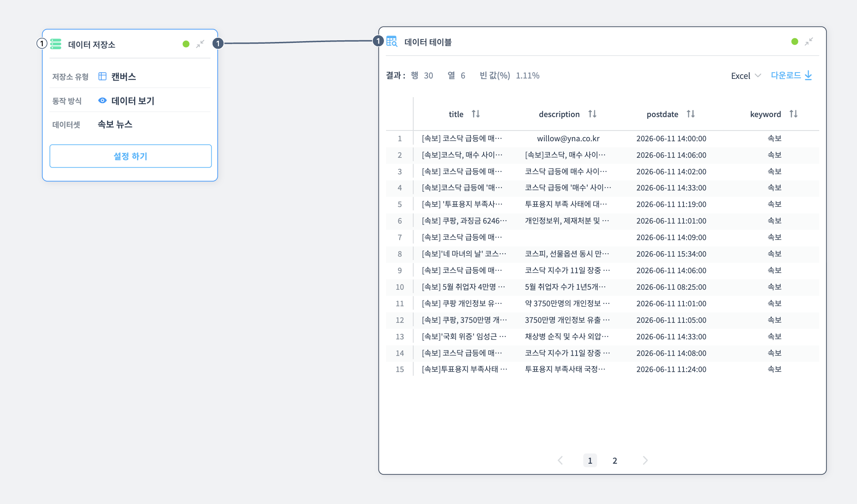Screen dimensions: 857x504
Task: Click the 2026-06-11 14:08:00 postdate cell
Action: click(x=671, y=353)
